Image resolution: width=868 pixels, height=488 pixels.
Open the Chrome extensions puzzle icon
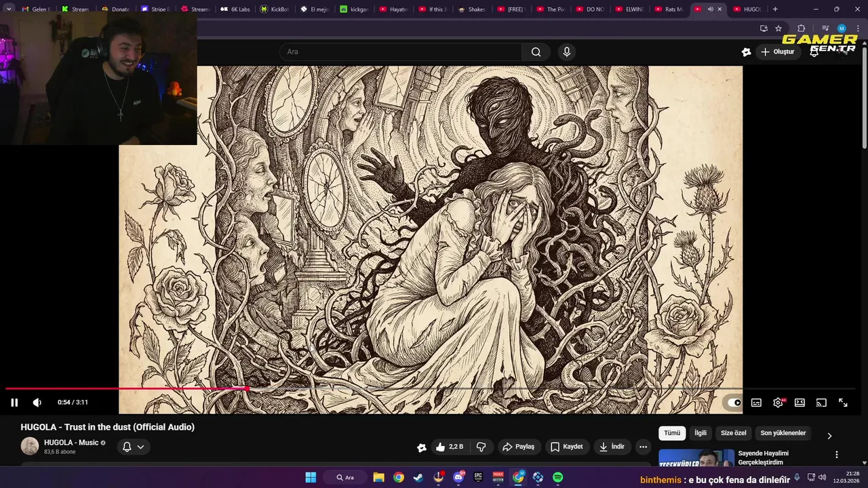point(802,28)
